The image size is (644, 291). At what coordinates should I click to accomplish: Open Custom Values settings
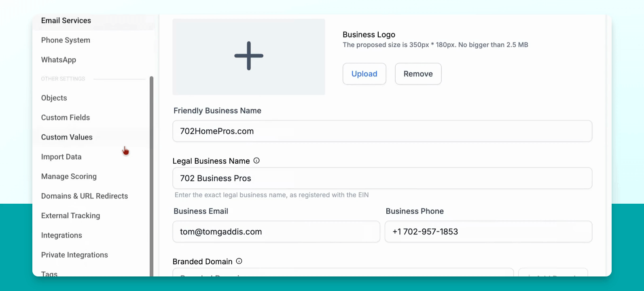point(67,137)
